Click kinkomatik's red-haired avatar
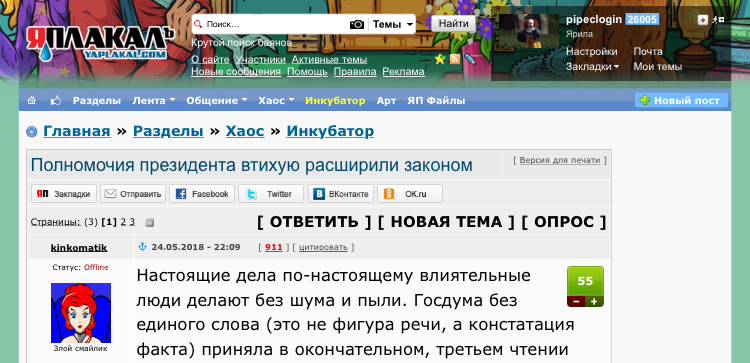 coord(81,313)
